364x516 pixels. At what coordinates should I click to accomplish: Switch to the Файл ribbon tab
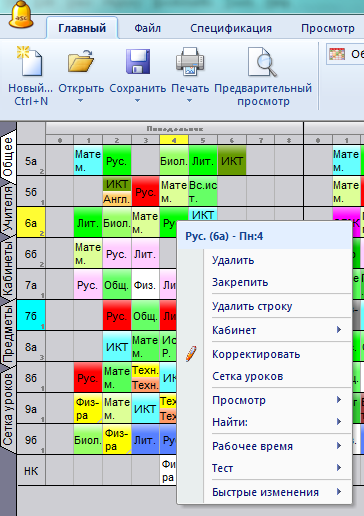coord(148,28)
